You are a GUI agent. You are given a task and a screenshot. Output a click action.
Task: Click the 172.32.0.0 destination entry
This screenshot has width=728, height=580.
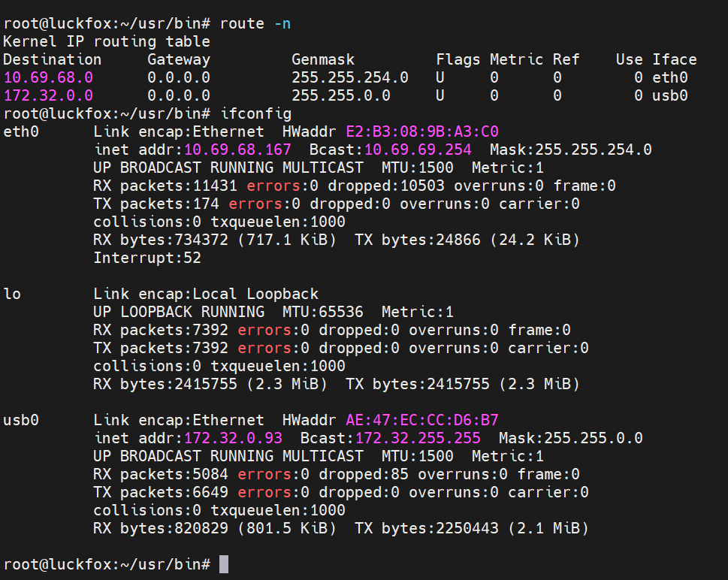[x=48, y=95]
